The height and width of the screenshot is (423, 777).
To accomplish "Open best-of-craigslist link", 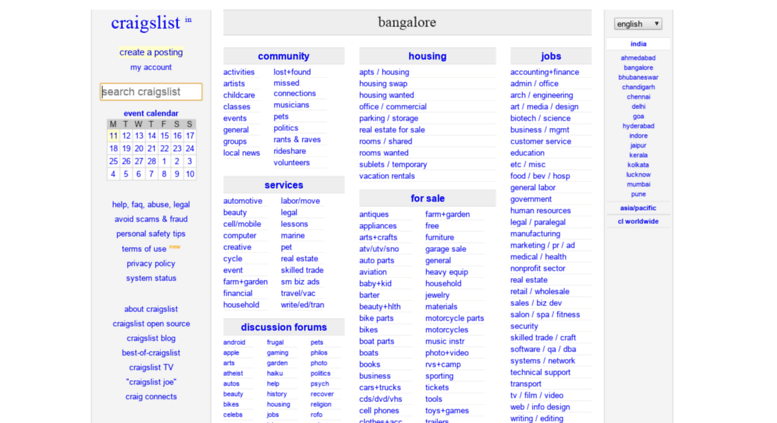I will 151,353.
